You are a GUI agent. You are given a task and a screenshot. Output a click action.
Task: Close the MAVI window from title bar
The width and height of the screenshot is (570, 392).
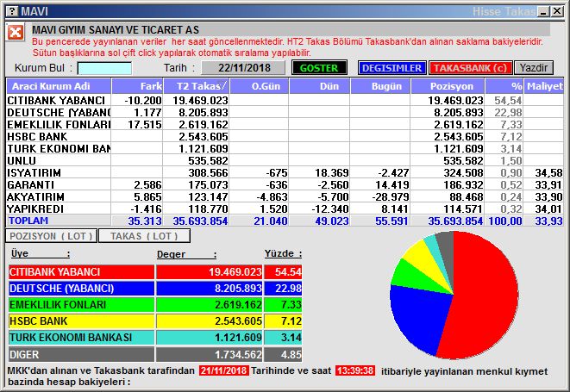557,11
